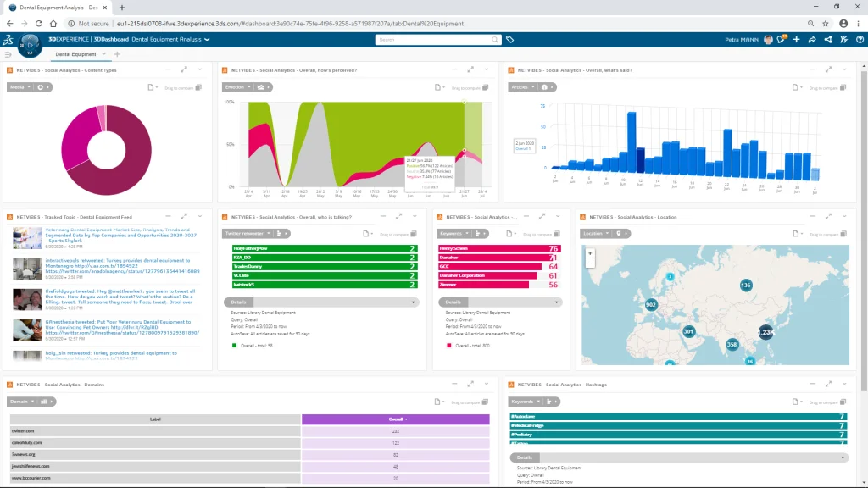Open the Twitter retweeter dropdown
Viewport: 868px width, 488px height.
coord(248,234)
